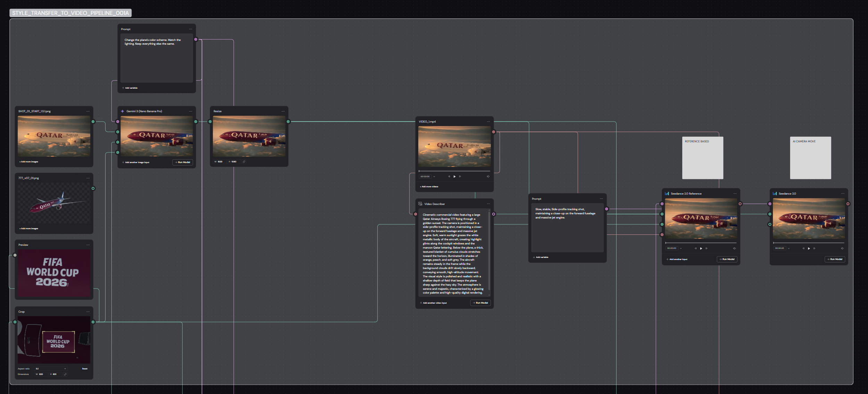Add another image input to Gemini 3

tap(136, 162)
